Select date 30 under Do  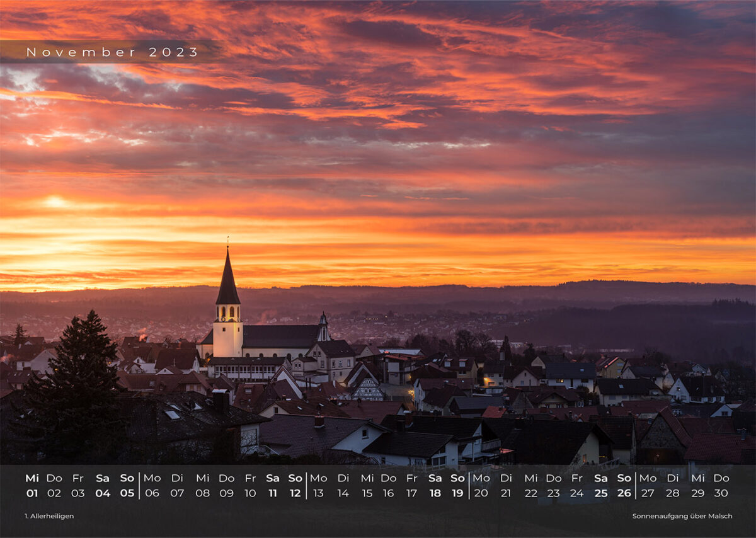tap(721, 493)
